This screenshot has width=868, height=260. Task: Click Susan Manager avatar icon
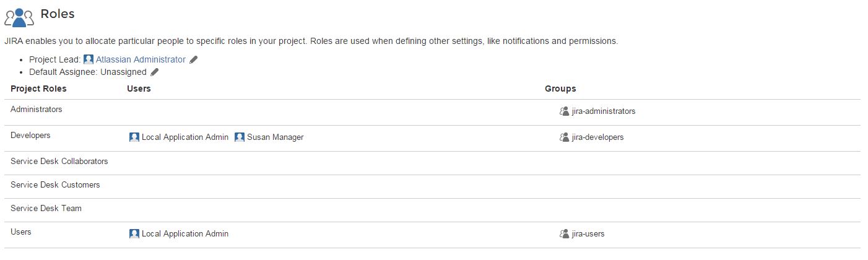click(x=240, y=137)
